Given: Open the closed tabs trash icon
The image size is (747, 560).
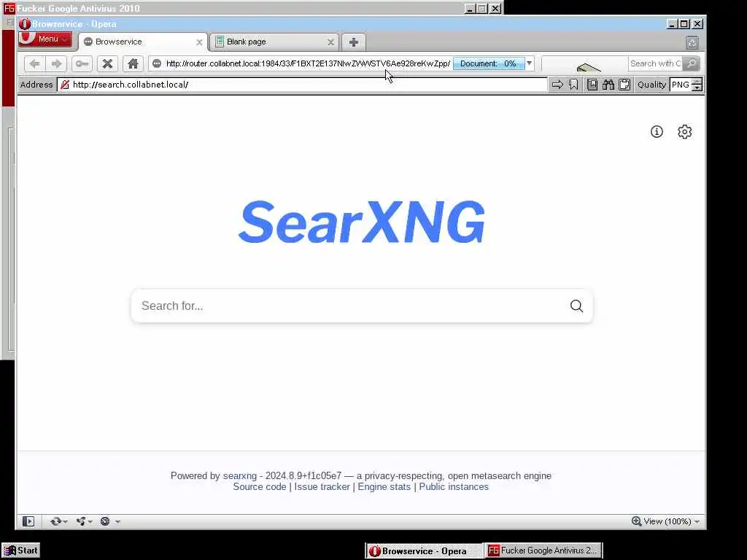Looking at the screenshot, I should pyautogui.click(x=692, y=43).
